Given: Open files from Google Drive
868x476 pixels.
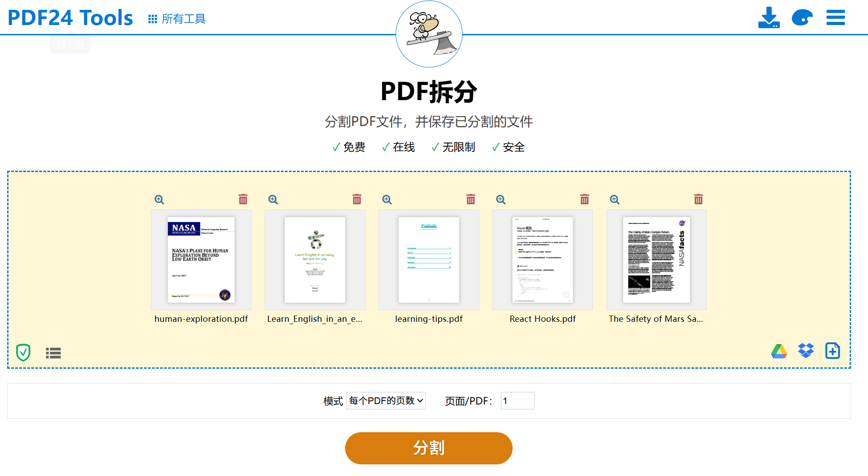Looking at the screenshot, I should pyautogui.click(x=779, y=351).
